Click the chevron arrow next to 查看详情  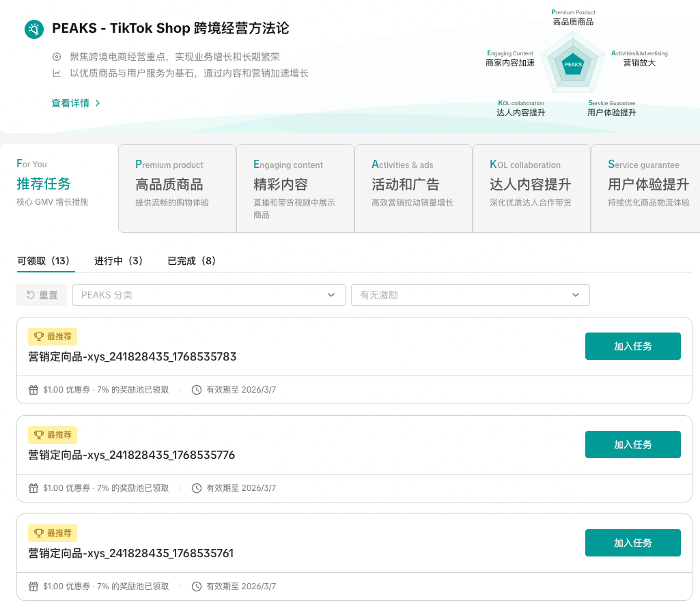click(98, 103)
